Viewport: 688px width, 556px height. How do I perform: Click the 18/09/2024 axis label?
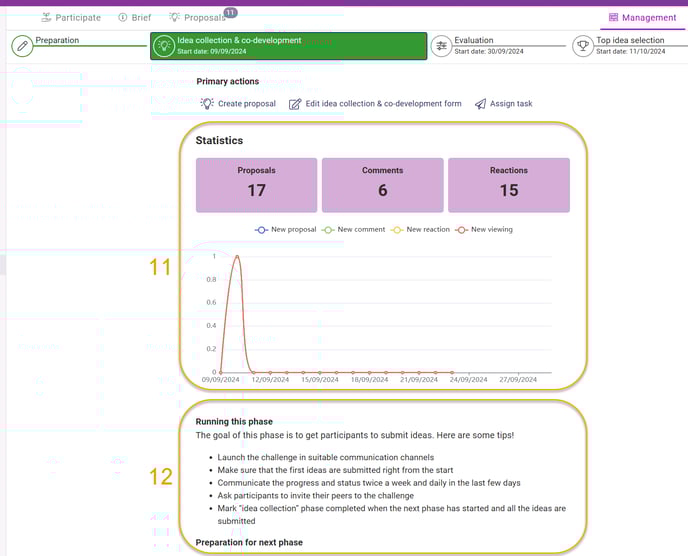pos(369,380)
